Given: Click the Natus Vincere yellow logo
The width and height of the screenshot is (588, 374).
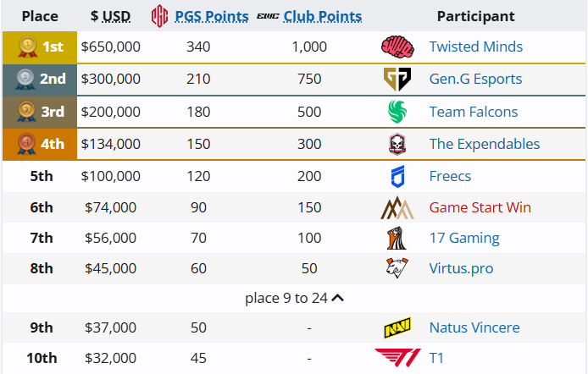Looking at the screenshot, I should coord(397,327).
